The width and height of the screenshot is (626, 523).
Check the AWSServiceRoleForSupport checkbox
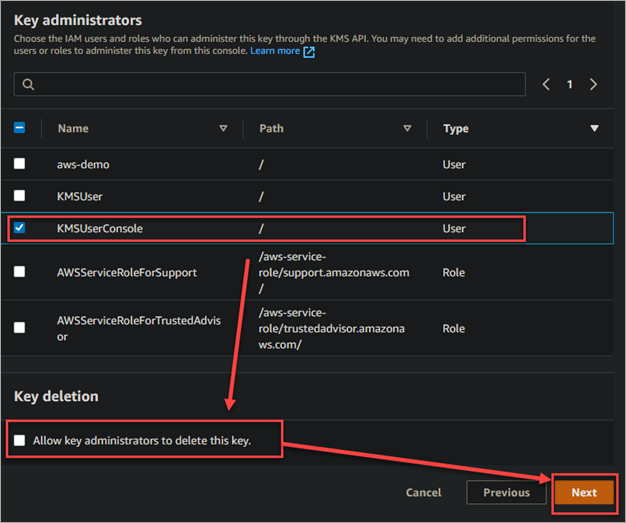coord(19,271)
